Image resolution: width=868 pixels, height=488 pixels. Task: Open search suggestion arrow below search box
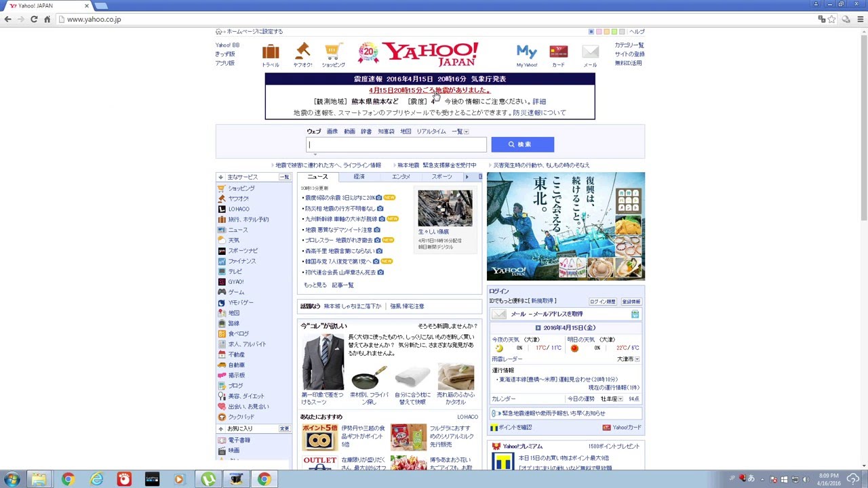click(315, 155)
